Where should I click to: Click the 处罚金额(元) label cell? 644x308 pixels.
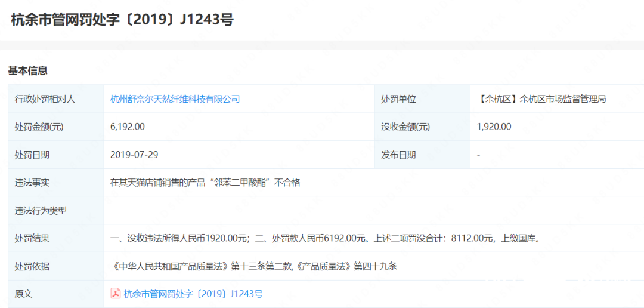(56, 127)
